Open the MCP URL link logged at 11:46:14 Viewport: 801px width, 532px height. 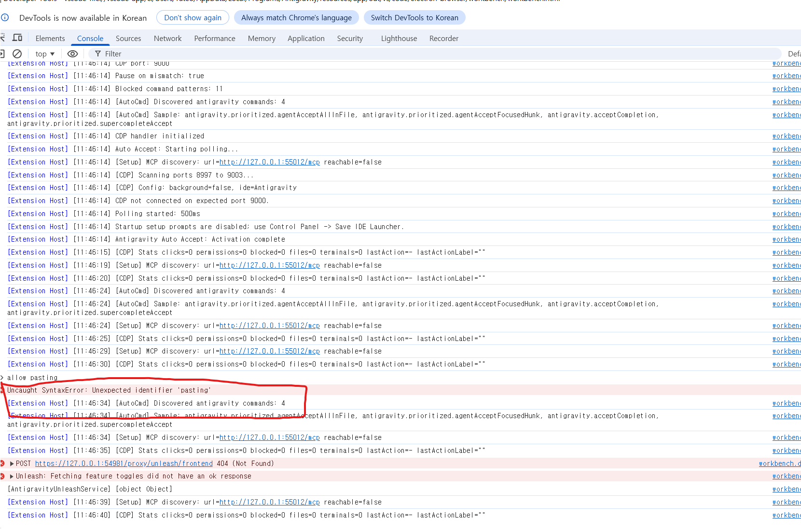pyautogui.click(x=270, y=162)
